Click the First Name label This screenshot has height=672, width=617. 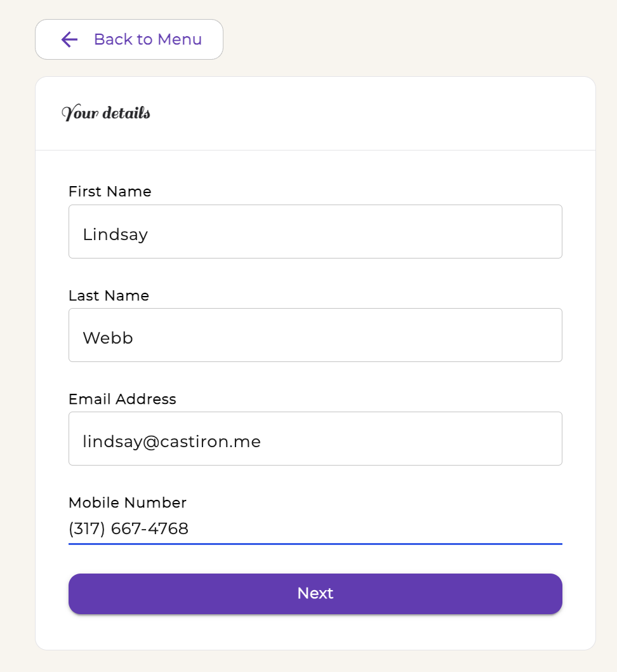click(110, 192)
